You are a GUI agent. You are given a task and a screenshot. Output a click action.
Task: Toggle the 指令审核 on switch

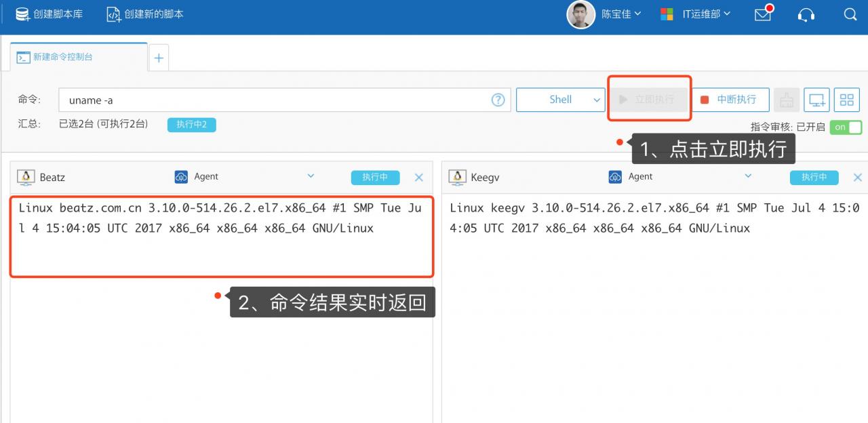(846, 127)
